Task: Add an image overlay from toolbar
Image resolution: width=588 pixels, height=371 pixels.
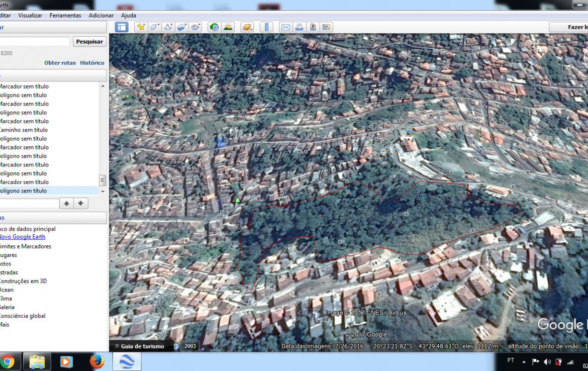Action: point(182,27)
